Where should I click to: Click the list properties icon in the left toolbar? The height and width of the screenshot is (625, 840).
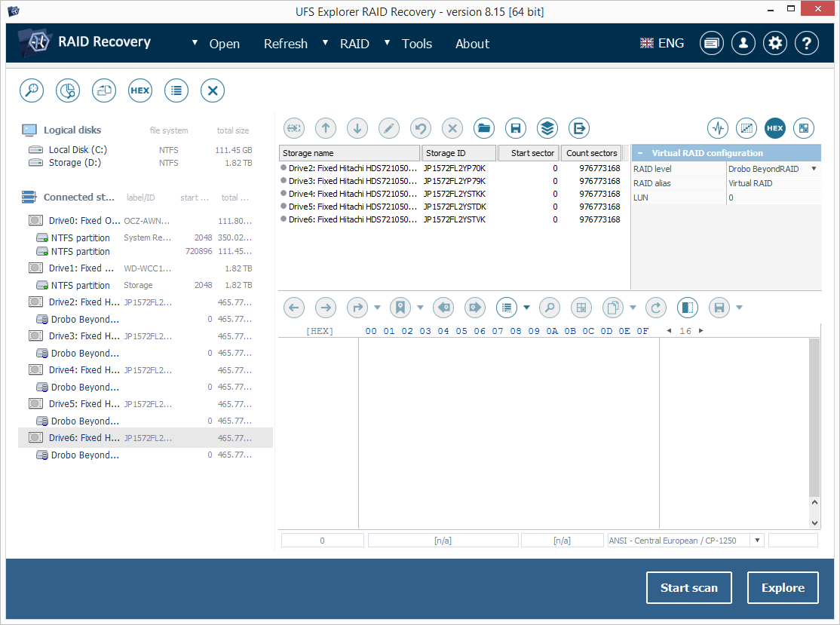pyautogui.click(x=176, y=90)
